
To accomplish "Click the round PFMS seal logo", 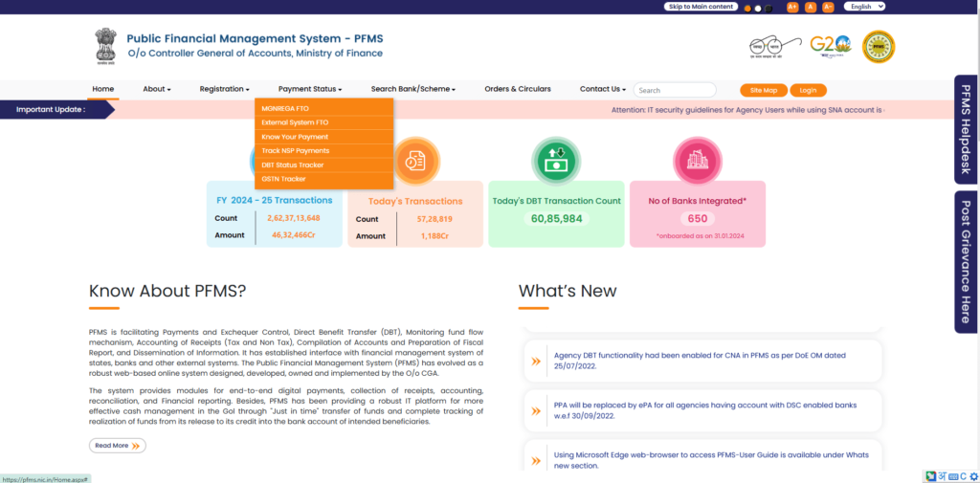I will [879, 46].
